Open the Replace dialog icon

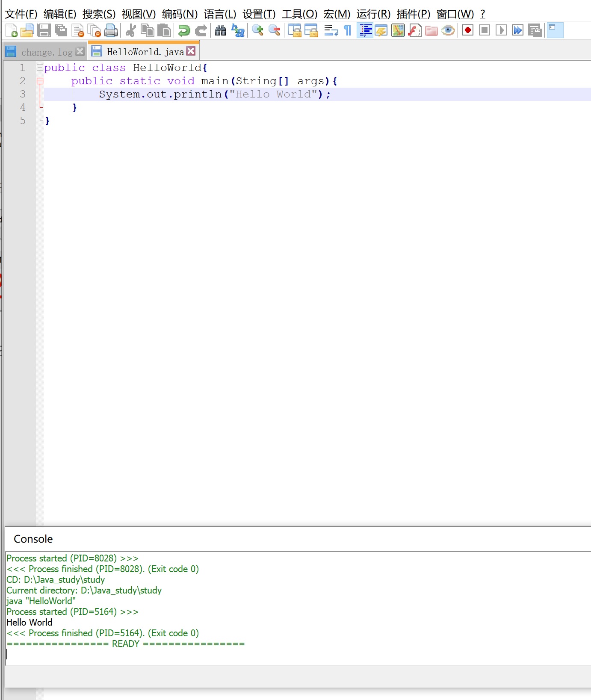[x=237, y=30]
